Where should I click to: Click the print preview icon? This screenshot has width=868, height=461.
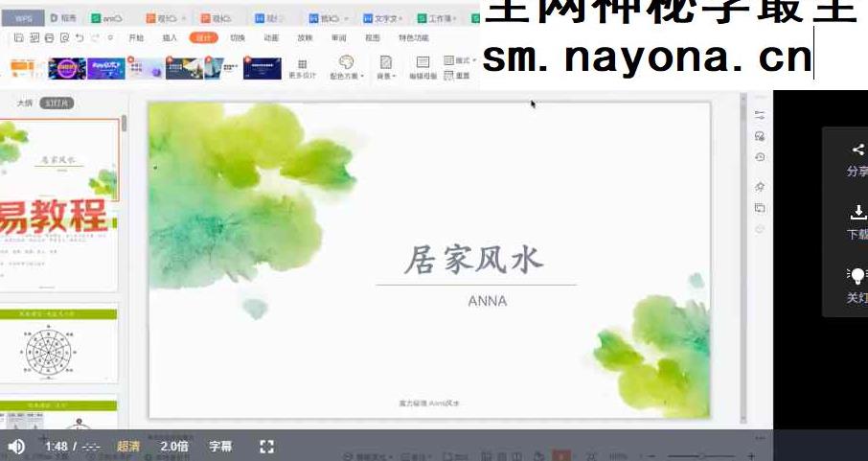(65, 37)
